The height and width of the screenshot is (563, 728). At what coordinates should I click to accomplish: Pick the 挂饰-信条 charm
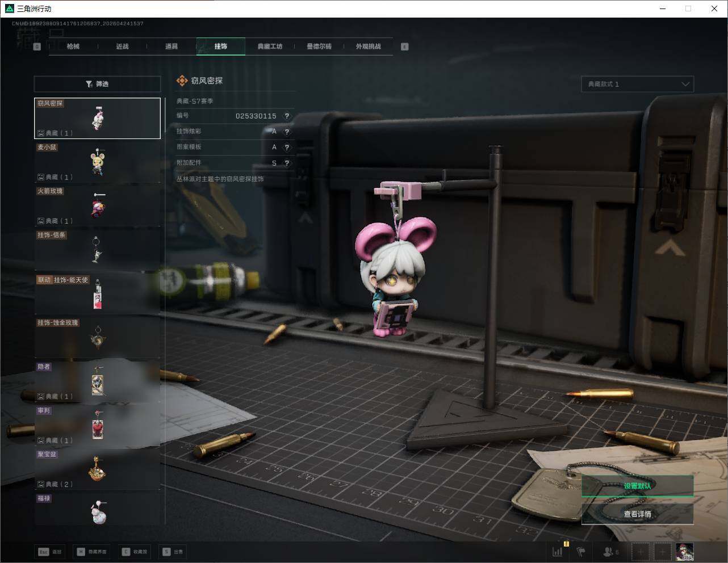click(97, 250)
